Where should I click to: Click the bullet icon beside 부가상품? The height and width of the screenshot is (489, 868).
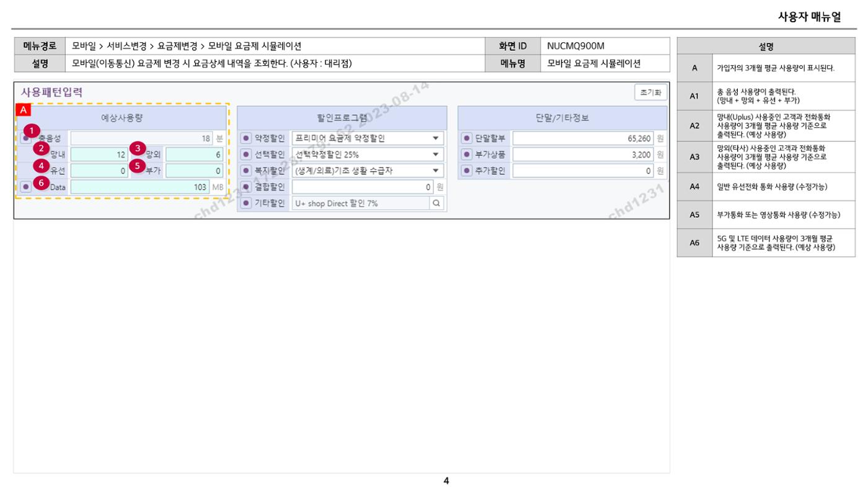[467, 155]
